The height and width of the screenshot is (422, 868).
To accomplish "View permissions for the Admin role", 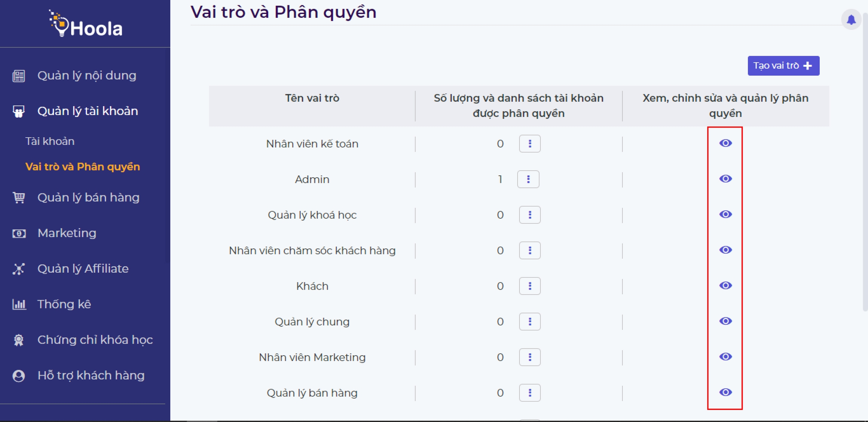I will pyautogui.click(x=725, y=179).
